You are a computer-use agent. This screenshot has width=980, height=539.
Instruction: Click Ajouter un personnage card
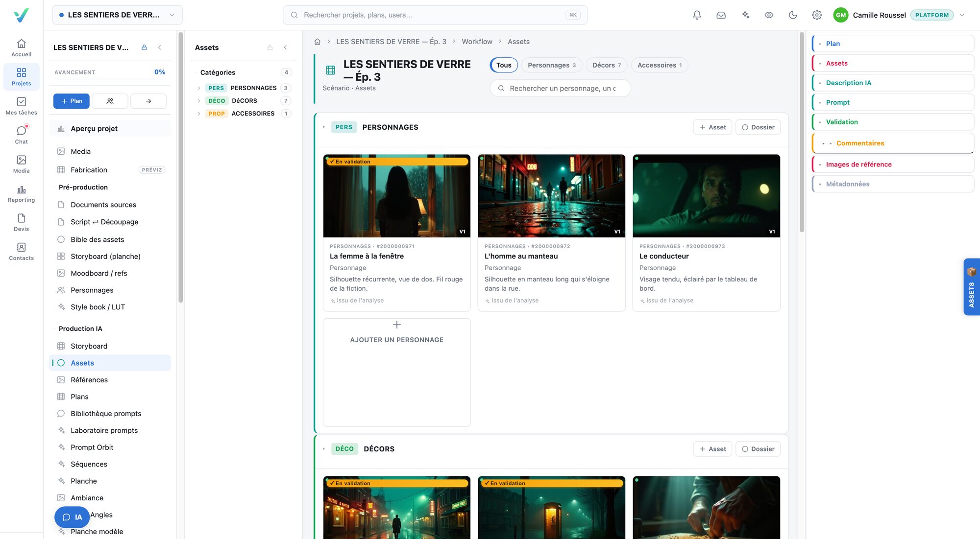397,372
